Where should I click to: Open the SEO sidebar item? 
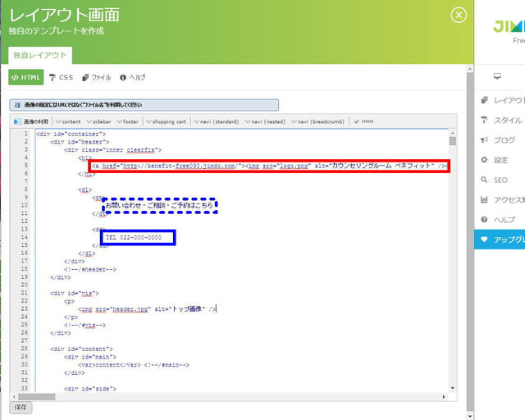500,180
